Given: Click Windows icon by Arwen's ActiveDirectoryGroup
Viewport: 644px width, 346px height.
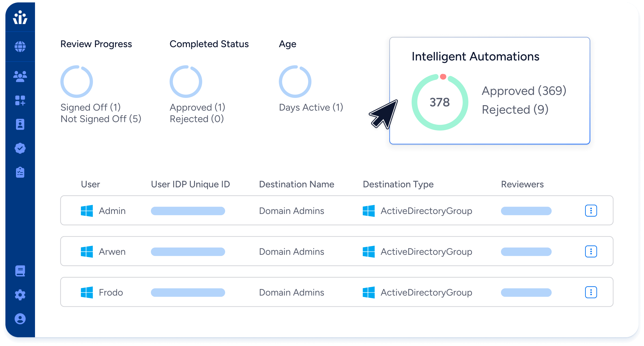Looking at the screenshot, I should [x=369, y=251].
